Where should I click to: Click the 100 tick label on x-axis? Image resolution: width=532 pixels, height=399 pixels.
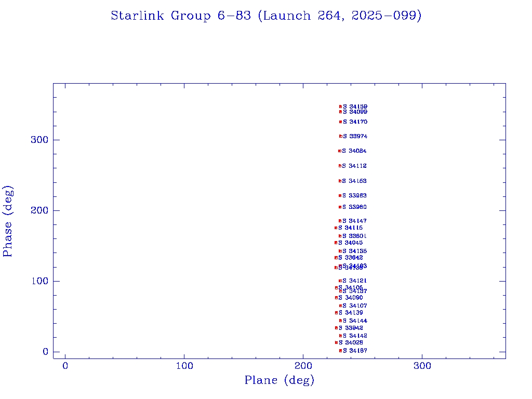click(184, 366)
